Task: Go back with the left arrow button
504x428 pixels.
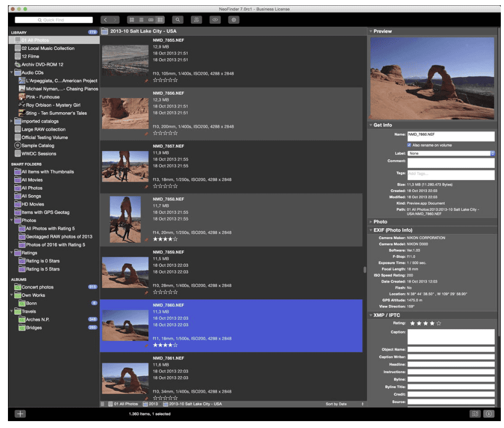Action: (105, 20)
